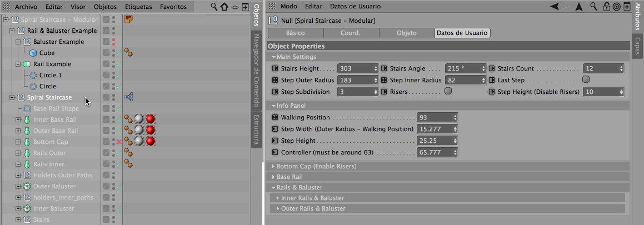This screenshot has height=225, width=644.
Task: Toggle the Last Step checkbox
Action: click(x=586, y=79)
